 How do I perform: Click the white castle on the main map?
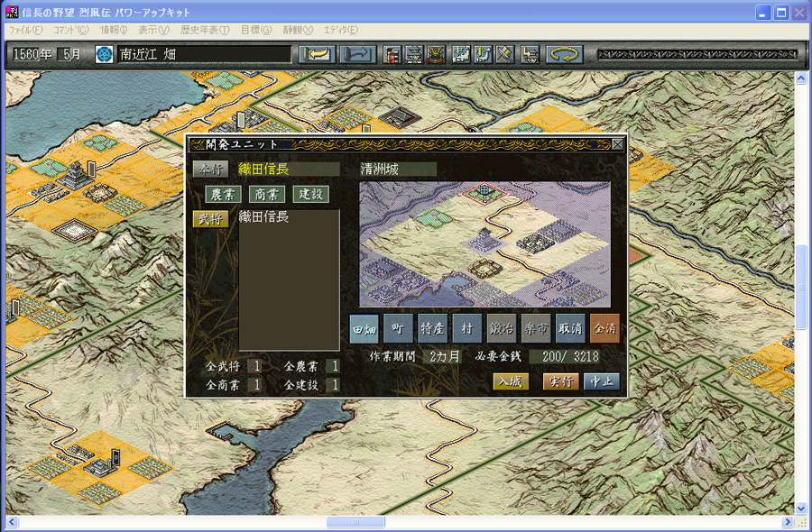[x=76, y=174]
